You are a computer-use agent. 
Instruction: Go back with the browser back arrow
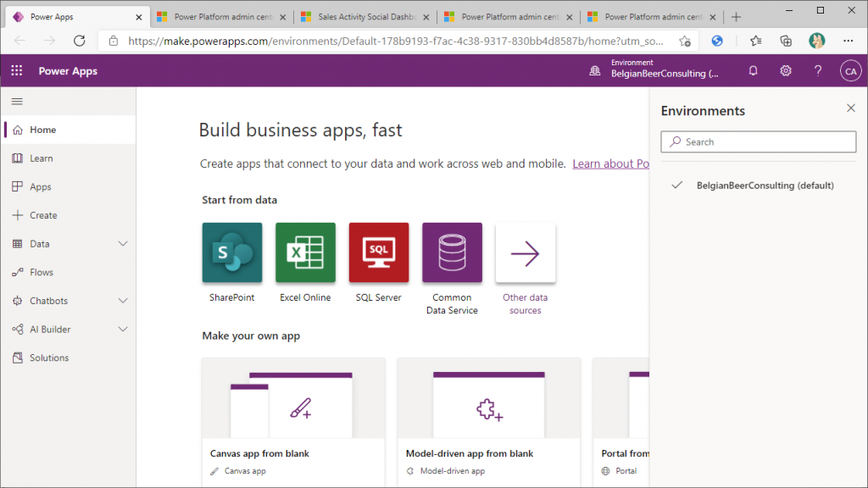20,41
